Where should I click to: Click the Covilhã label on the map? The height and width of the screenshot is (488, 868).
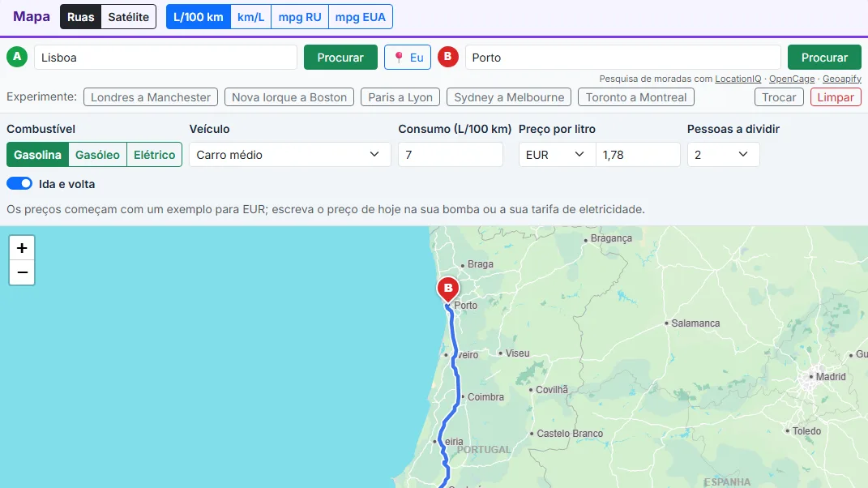[552, 390]
